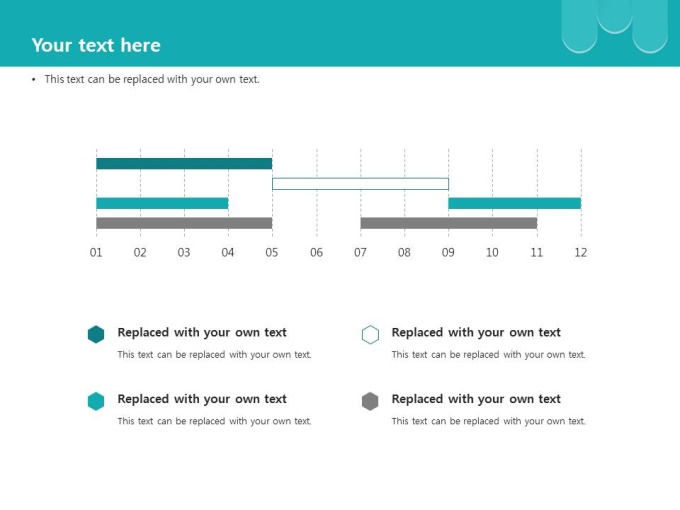Click the heading beside the dark teal hexagon

(x=202, y=332)
